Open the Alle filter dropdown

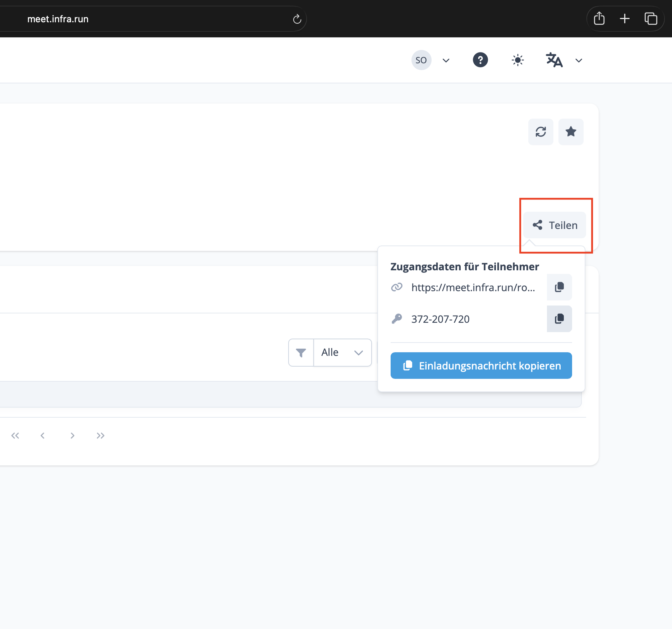coord(342,353)
